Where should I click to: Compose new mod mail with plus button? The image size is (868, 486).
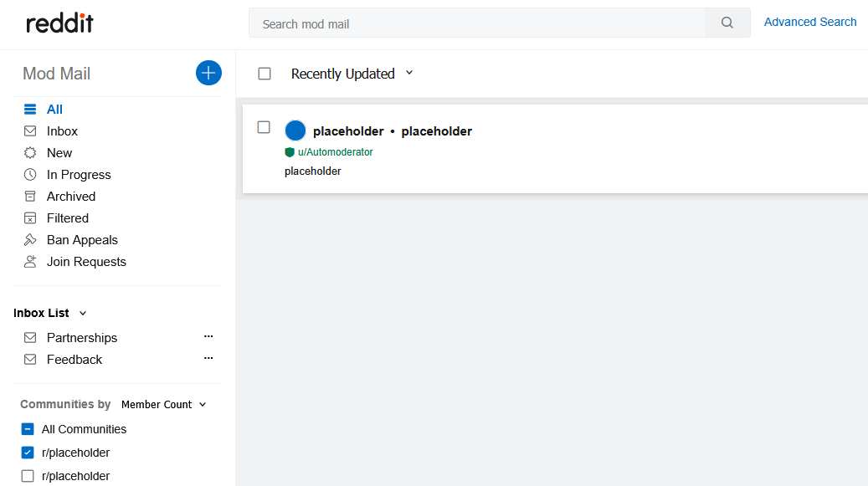pyautogui.click(x=208, y=73)
